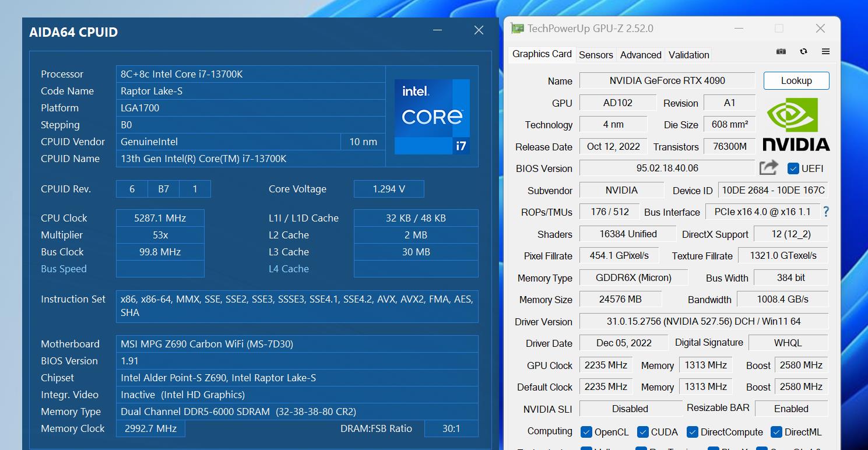Click the refresh icon in GPU-Z toolbar
This screenshot has height=450, width=868.
click(803, 51)
